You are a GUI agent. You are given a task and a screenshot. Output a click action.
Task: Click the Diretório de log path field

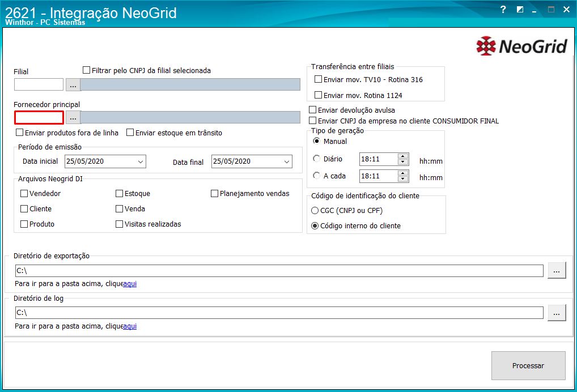pyautogui.click(x=279, y=313)
